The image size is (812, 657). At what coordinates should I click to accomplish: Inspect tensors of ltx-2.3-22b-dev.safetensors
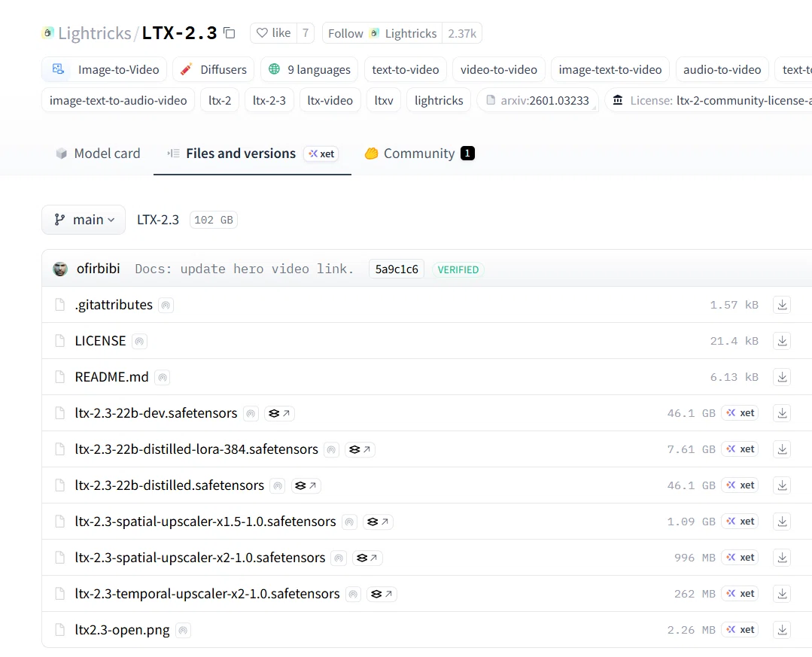[x=280, y=414]
